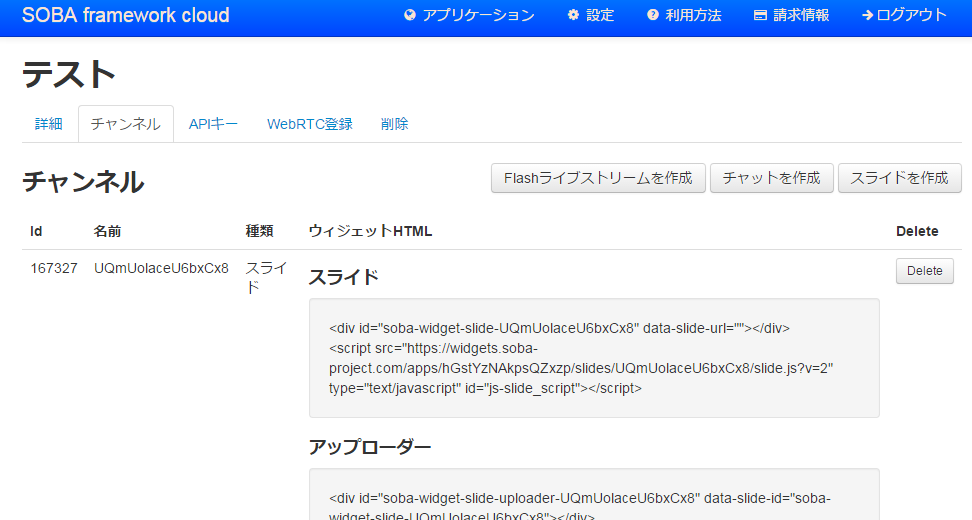972x520 pixels.
Task: Open the WebRTC登録 tab
Action: (310, 124)
